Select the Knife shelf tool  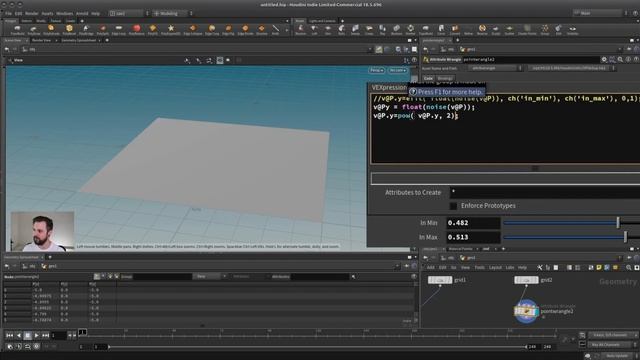coord(276,30)
